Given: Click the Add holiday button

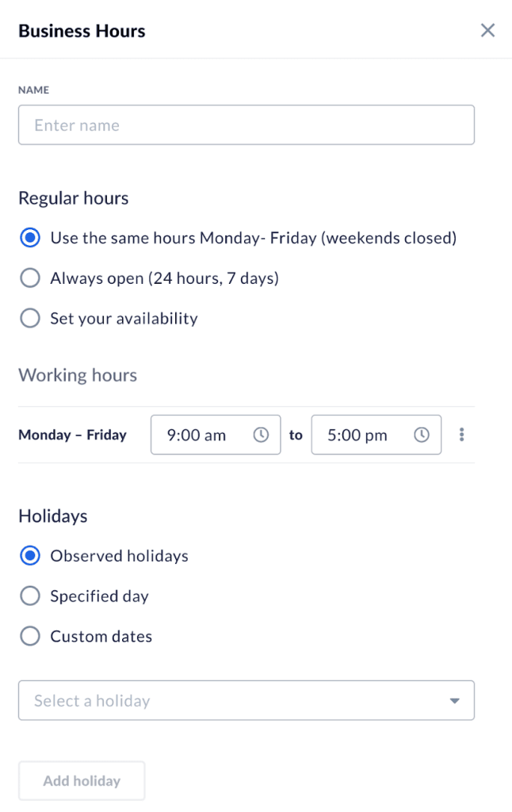Looking at the screenshot, I should (x=81, y=780).
